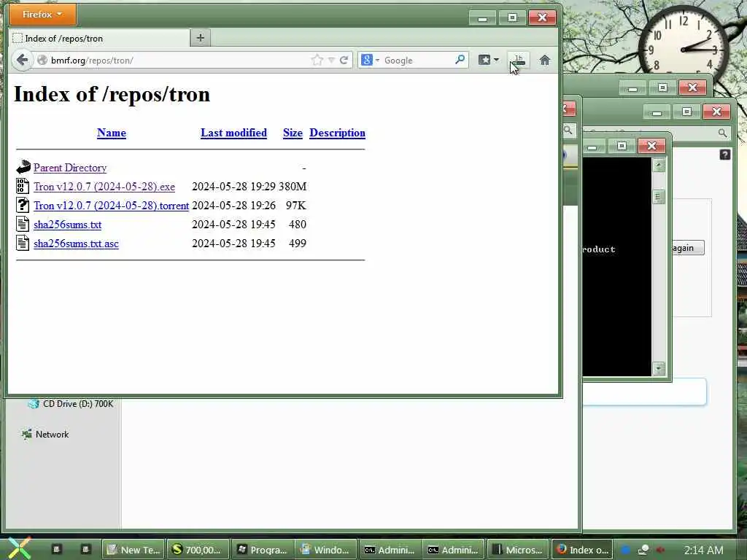Click the console window scrollbar thumb
The height and width of the screenshot is (560, 747).
[659, 197]
